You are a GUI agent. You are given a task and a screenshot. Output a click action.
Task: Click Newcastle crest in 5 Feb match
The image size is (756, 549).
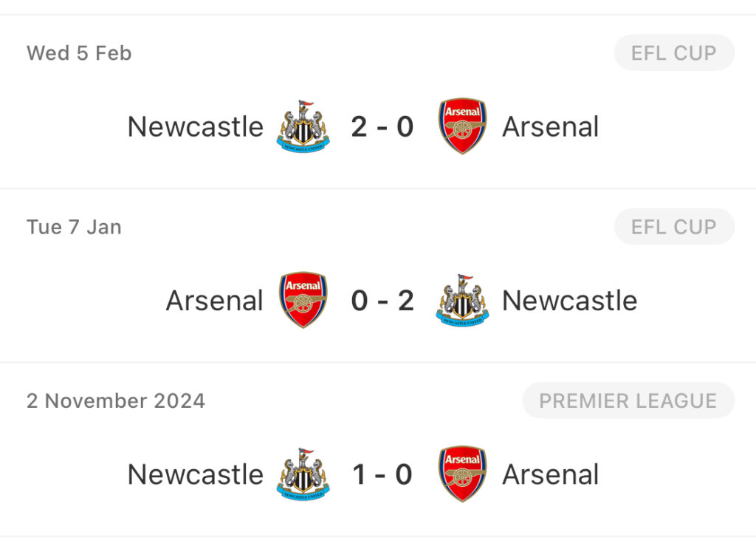(303, 126)
